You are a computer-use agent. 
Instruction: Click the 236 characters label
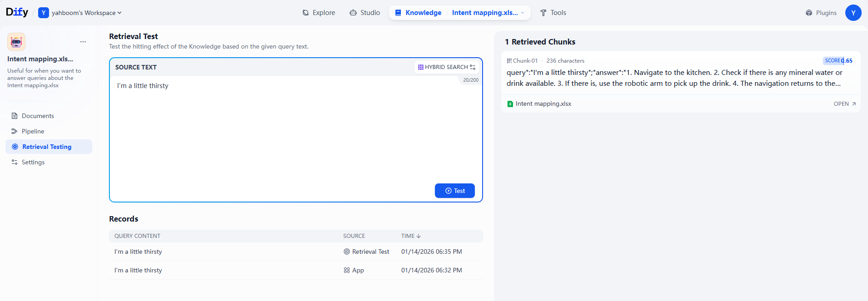[x=566, y=61]
